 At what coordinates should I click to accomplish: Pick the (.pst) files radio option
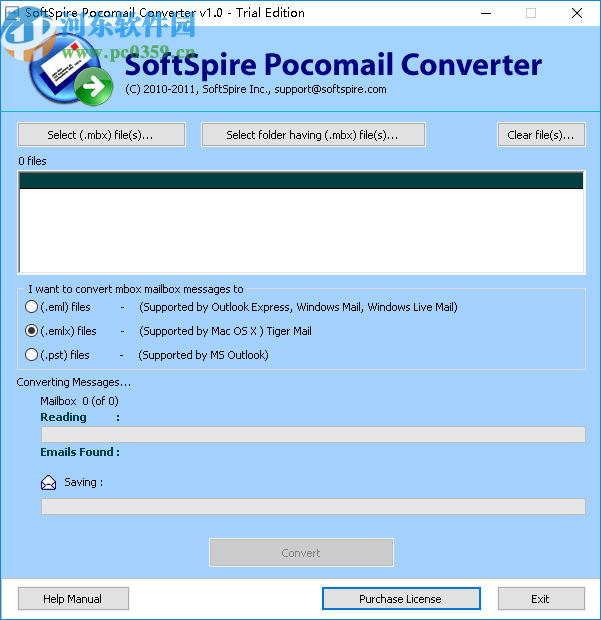(x=31, y=355)
